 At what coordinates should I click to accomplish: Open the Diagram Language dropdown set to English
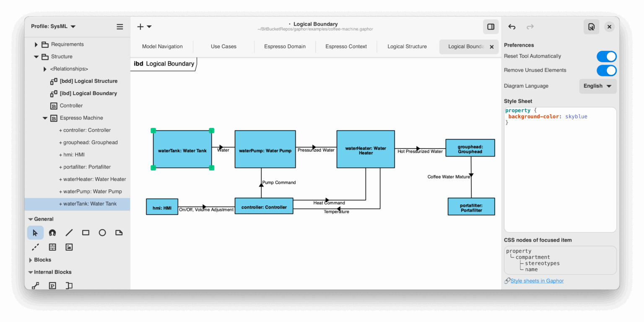[597, 86]
